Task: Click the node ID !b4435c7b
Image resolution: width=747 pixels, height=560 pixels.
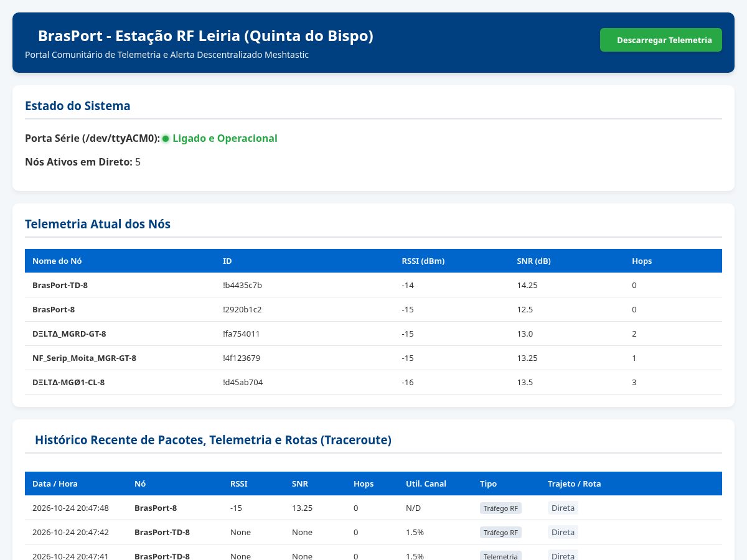Action: point(242,285)
